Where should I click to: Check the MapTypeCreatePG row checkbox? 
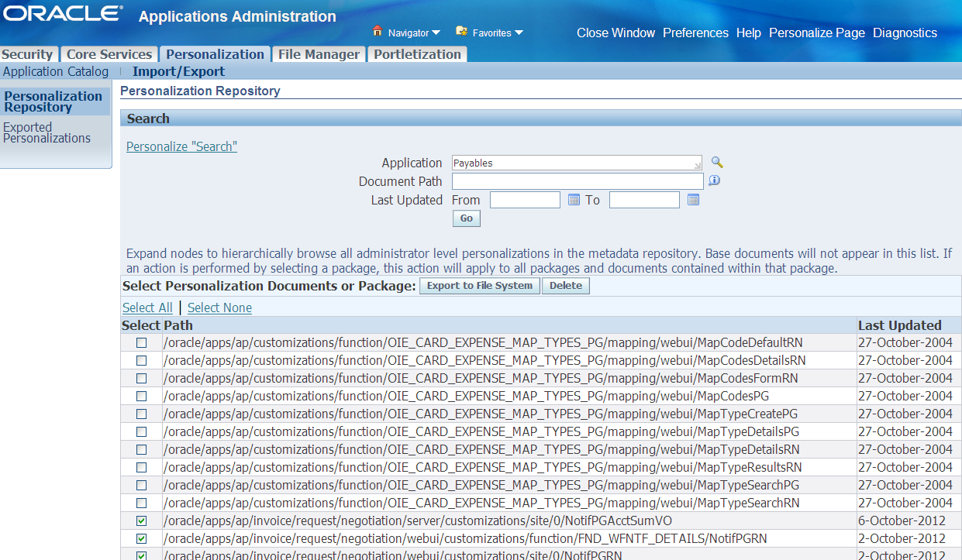click(142, 414)
